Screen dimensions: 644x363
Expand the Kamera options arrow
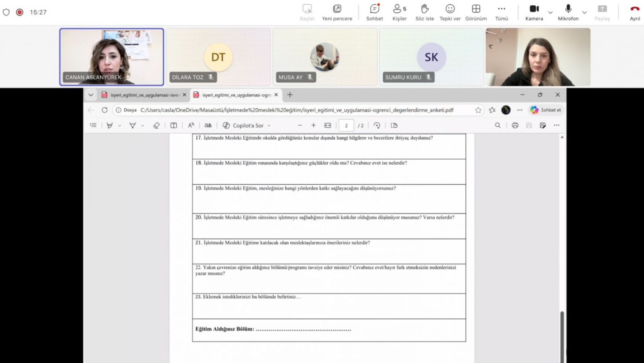pos(550,12)
